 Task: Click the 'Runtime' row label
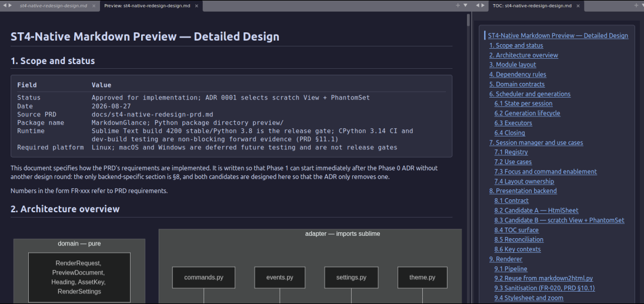pos(31,131)
